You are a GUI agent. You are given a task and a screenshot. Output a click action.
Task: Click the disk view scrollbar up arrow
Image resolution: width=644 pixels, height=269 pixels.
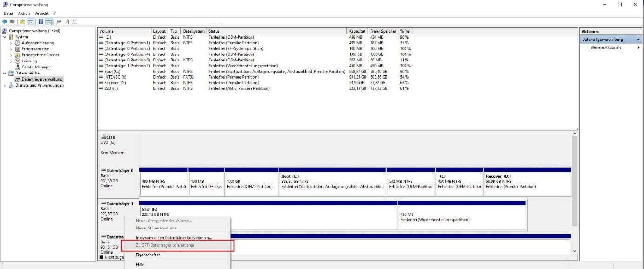pos(575,134)
